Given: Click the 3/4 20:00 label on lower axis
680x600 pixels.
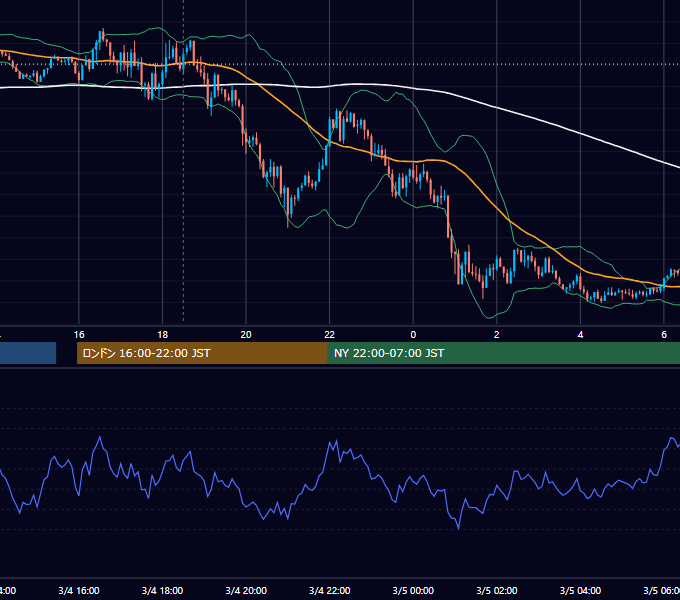Looking at the screenshot, I should [x=246, y=590].
